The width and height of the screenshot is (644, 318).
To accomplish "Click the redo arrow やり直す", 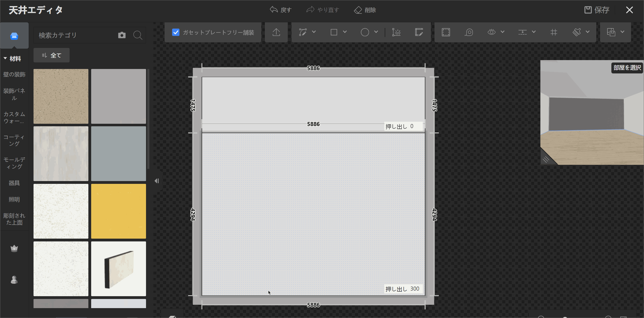I will pos(323,10).
